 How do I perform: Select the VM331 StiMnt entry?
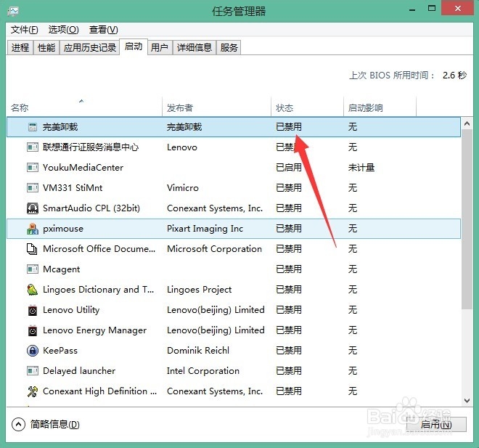pos(73,187)
